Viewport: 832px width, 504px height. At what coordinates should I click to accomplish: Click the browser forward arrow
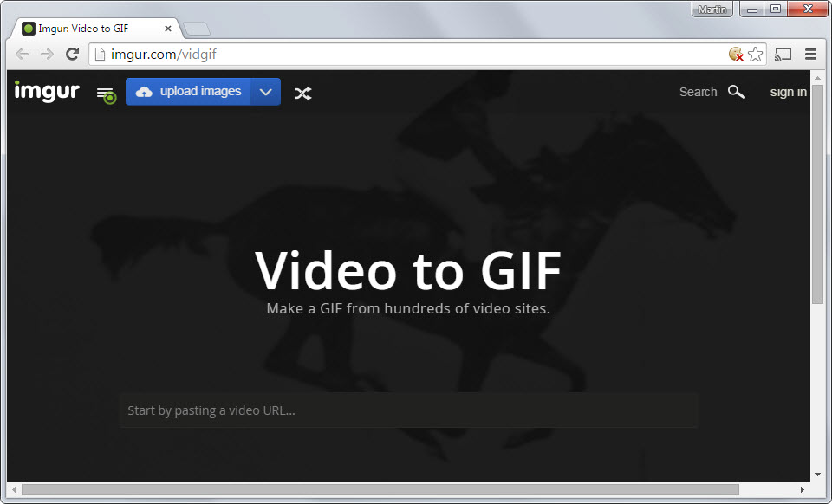[47, 54]
